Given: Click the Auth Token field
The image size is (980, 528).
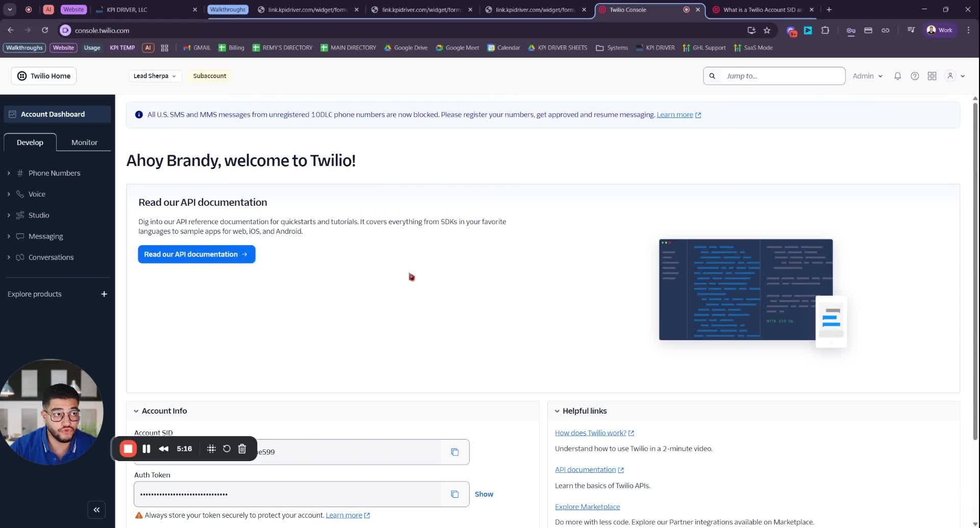Looking at the screenshot, I should coord(301,494).
